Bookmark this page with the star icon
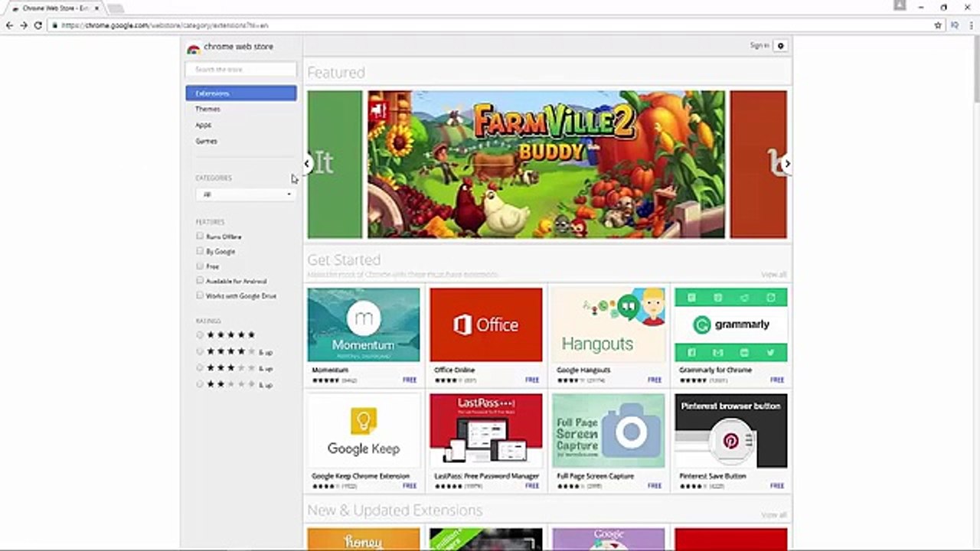980x551 pixels. point(938,25)
